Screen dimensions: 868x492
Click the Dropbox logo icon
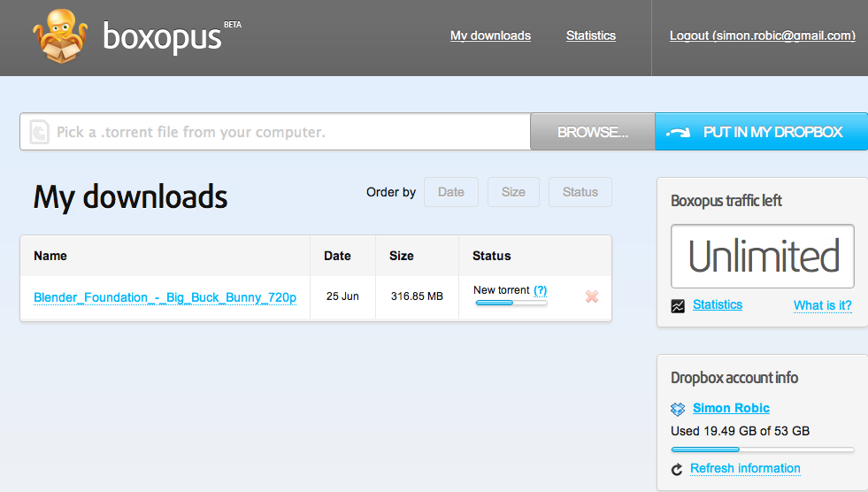678,409
